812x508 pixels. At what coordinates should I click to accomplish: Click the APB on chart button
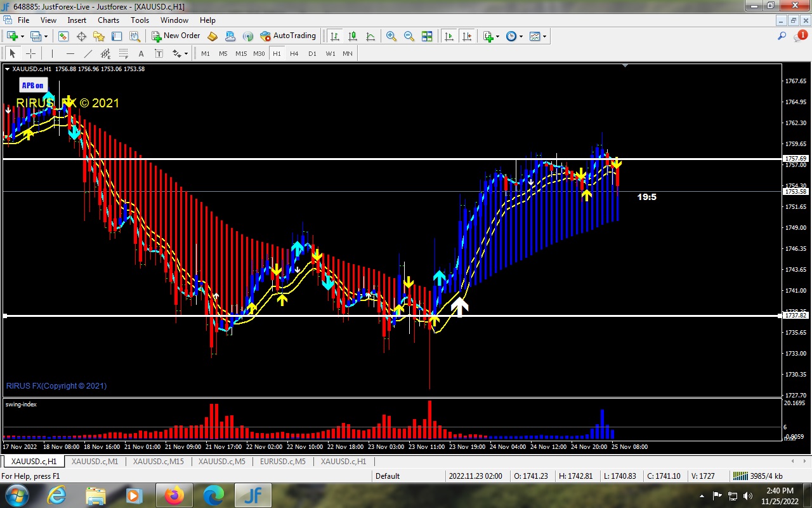pyautogui.click(x=33, y=85)
